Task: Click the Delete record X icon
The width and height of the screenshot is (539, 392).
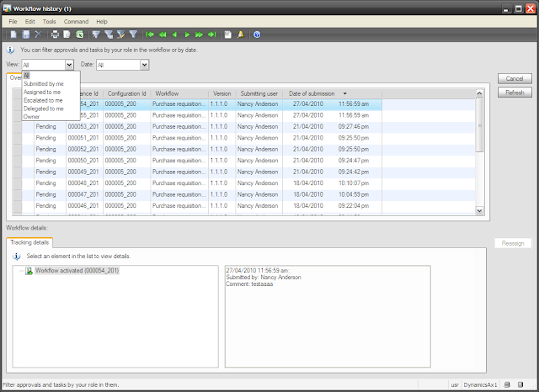Action: click(39, 34)
